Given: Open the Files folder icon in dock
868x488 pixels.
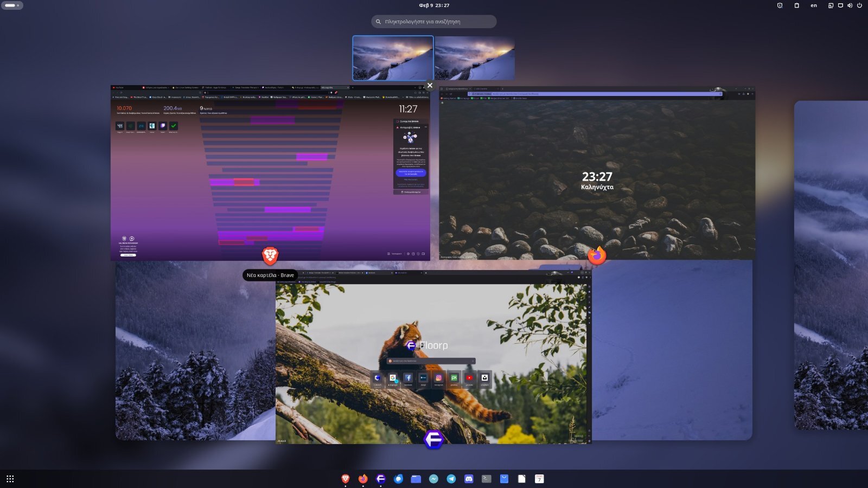Looking at the screenshot, I should 416,479.
